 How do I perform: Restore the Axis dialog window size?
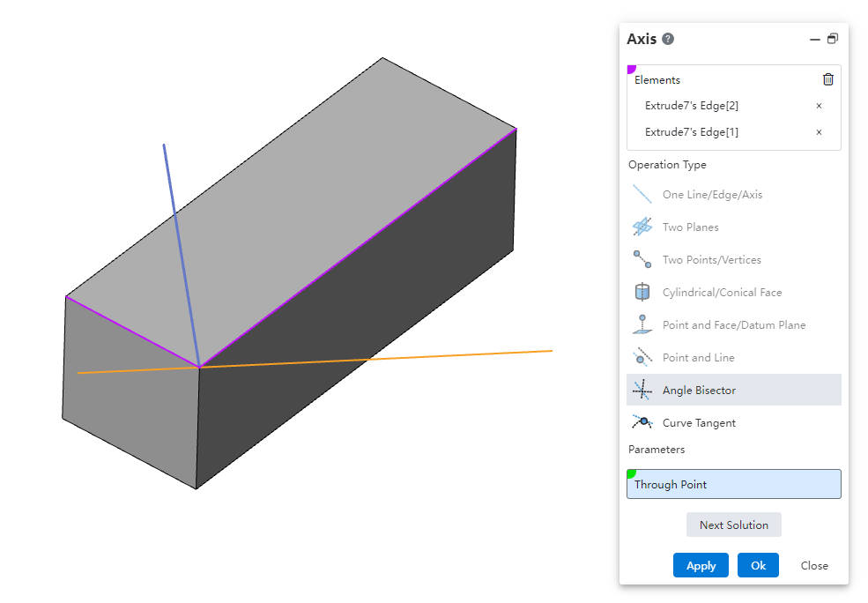pos(833,39)
